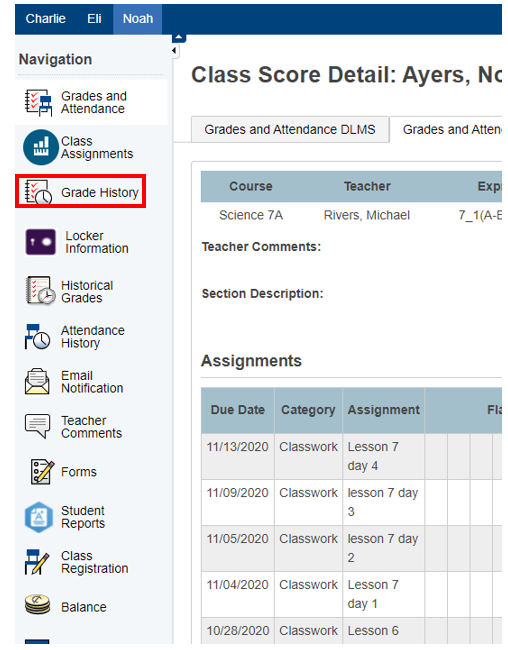This screenshot has width=508, height=650.
Task: Open the Class Assignments bar-chart icon
Action: click(x=41, y=147)
